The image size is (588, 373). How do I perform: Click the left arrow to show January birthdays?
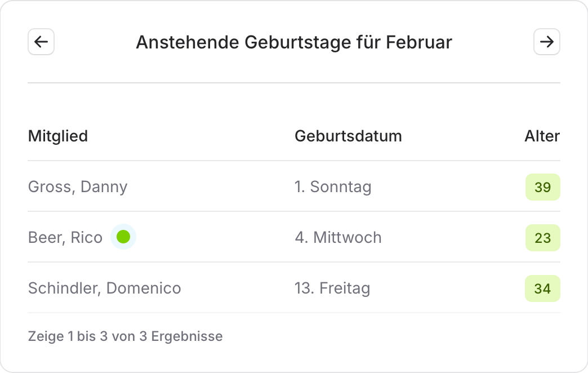pos(41,42)
